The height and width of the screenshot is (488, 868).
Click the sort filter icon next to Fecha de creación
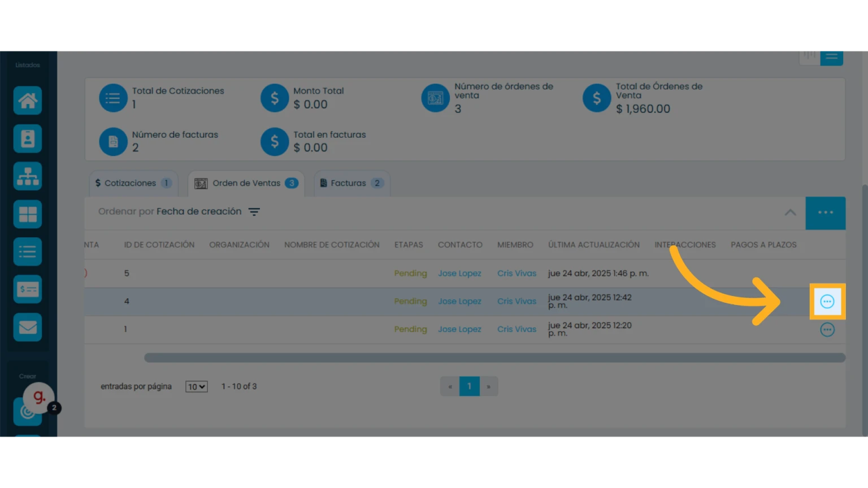coord(254,212)
